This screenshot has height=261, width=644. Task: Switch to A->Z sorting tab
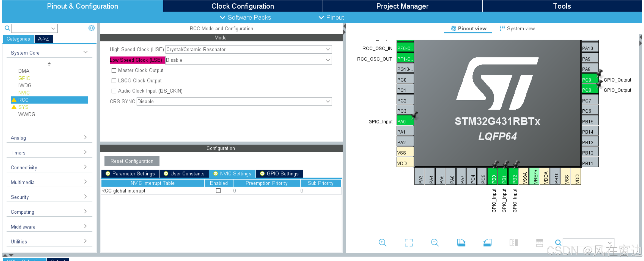[43, 39]
